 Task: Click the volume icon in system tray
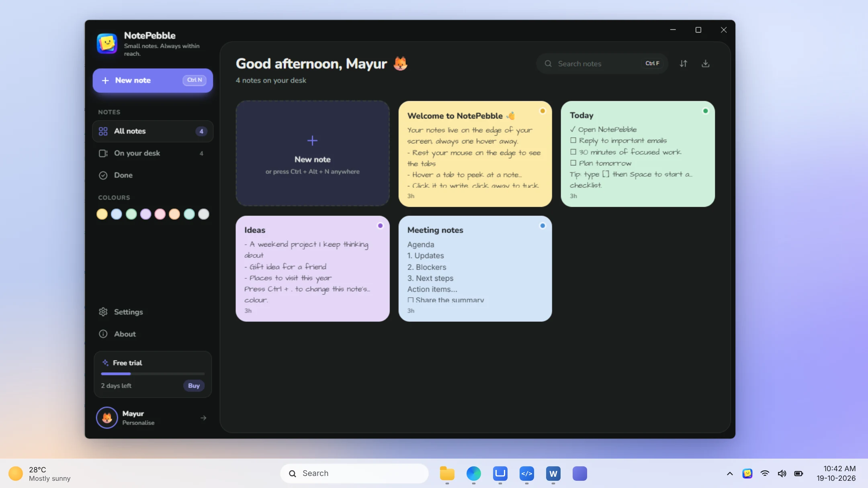[x=782, y=474]
